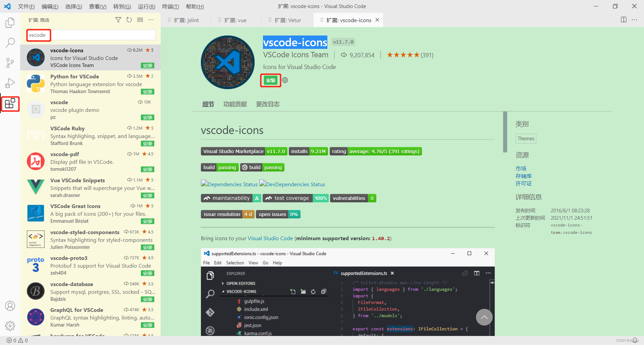The height and width of the screenshot is (345, 644).
Task: Open the 转到(G) menu
Action: tap(122, 6)
